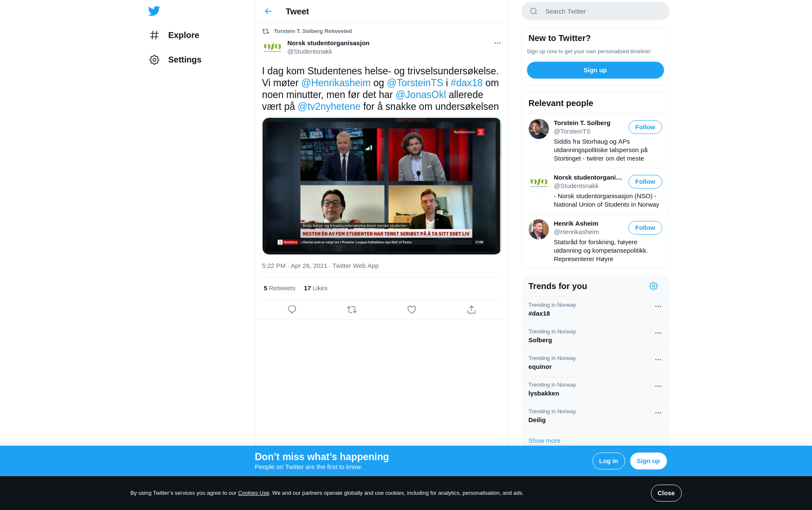Click the Twitter Web App source link
Screen dimensions: 812x510
click(x=355, y=266)
